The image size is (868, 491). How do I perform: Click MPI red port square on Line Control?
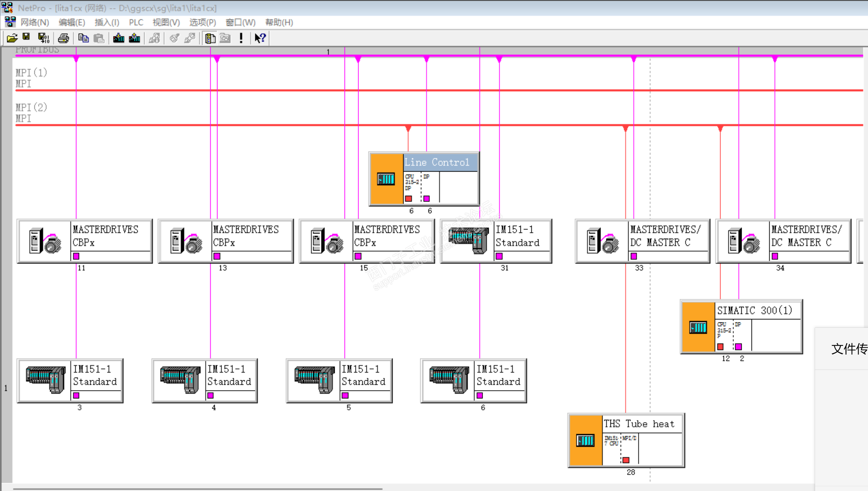coord(408,198)
